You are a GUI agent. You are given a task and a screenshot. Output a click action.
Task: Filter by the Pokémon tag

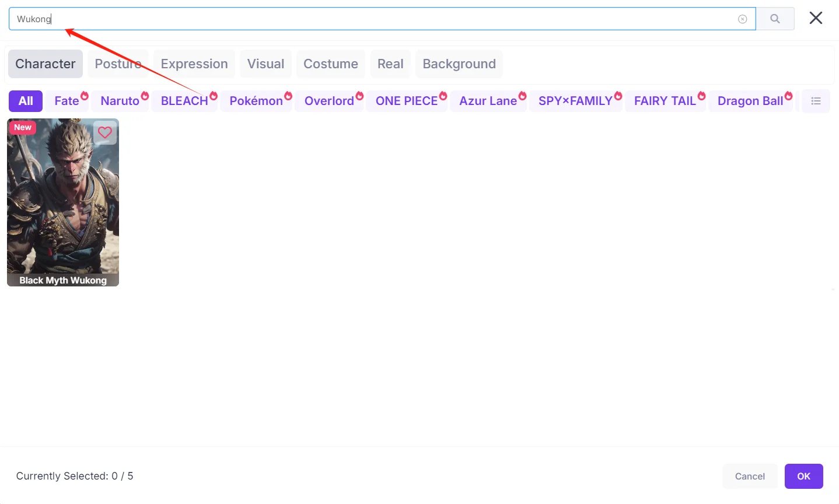coord(256,101)
